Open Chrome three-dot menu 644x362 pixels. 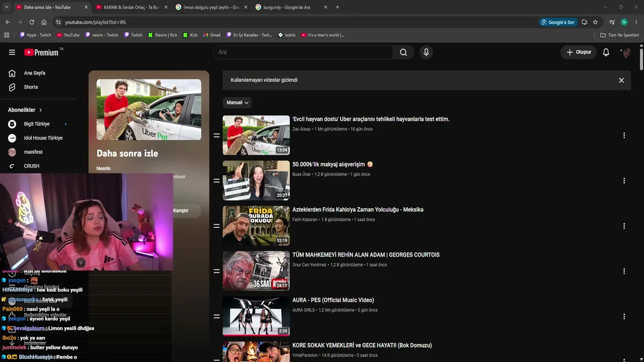point(636,22)
